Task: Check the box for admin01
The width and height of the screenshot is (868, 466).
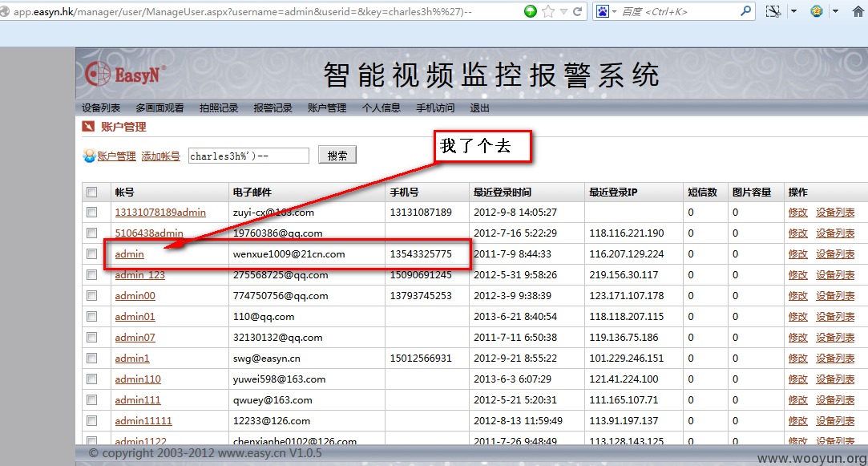Action: 92,316
